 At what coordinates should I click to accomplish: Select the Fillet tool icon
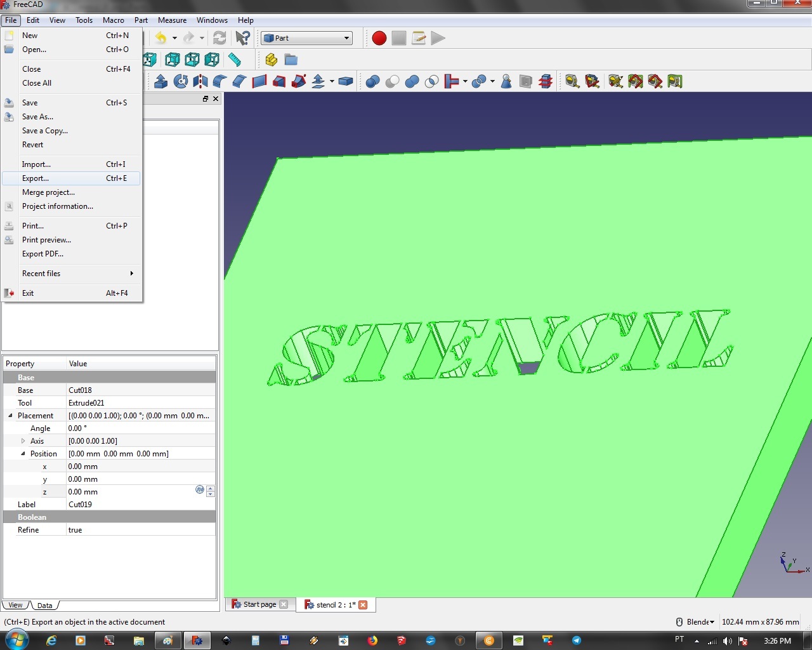[220, 81]
